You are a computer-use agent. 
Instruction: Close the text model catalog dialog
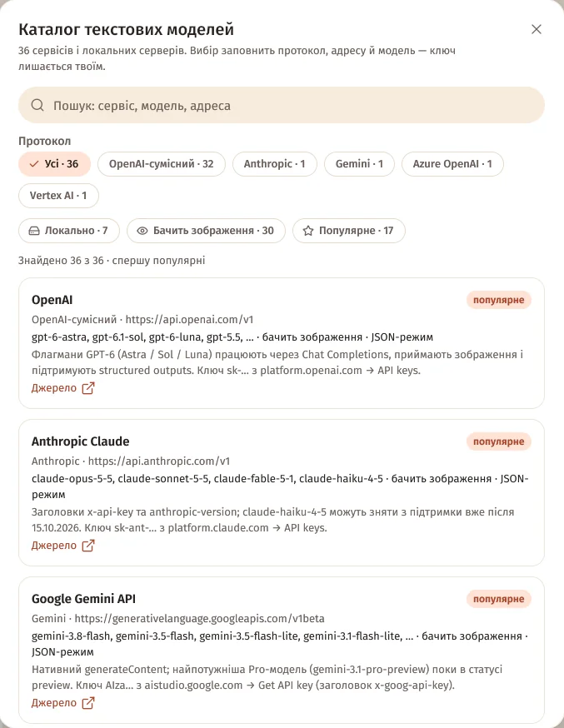[537, 29]
